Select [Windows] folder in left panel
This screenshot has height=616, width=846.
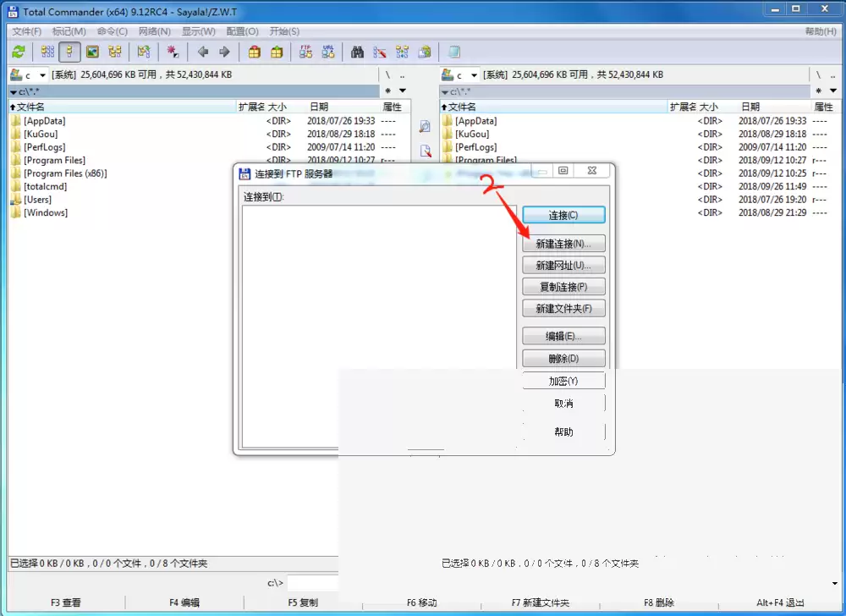(x=46, y=212)
